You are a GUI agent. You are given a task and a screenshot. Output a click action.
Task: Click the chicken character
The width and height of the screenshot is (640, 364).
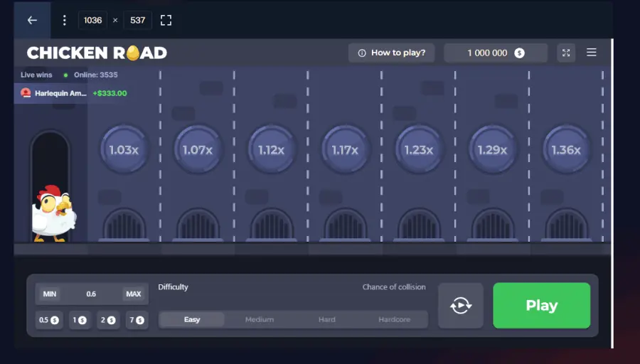(x=53, y=213)
